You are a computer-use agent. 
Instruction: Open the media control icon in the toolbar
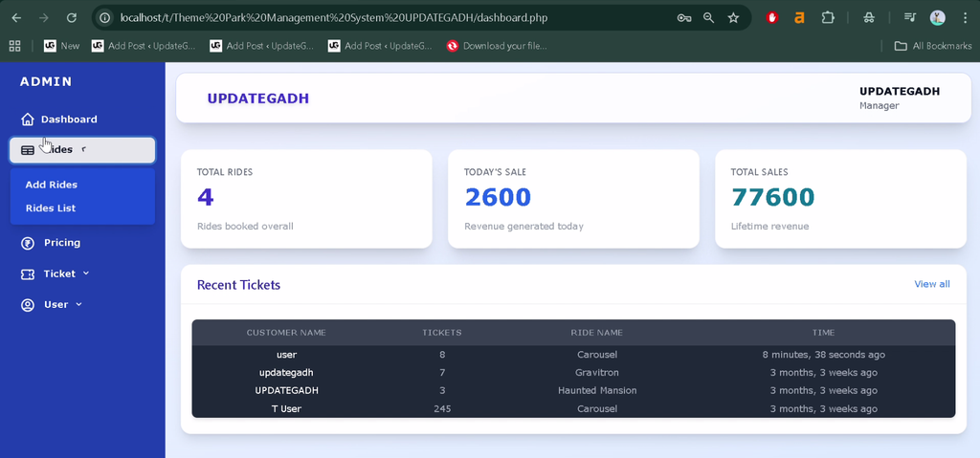click(x=910, y=18)
